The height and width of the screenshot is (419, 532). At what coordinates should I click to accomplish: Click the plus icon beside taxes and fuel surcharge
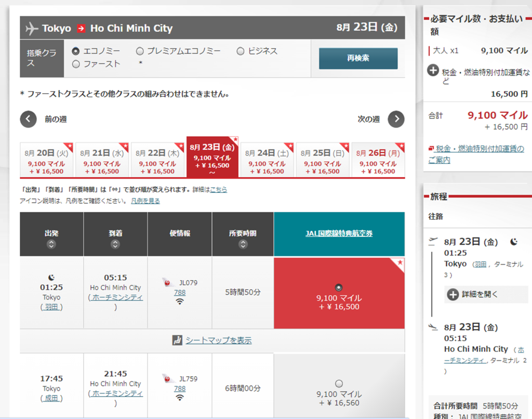pyautogui.click(x=433, y=71)
